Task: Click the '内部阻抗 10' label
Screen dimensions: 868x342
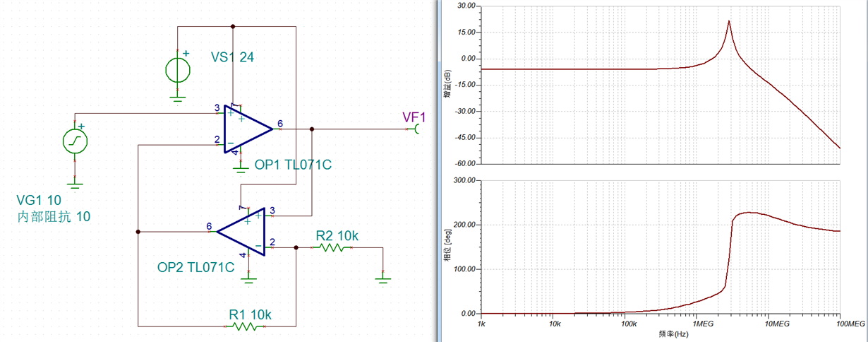Action: pyautogui.click(x=54, y=217)
